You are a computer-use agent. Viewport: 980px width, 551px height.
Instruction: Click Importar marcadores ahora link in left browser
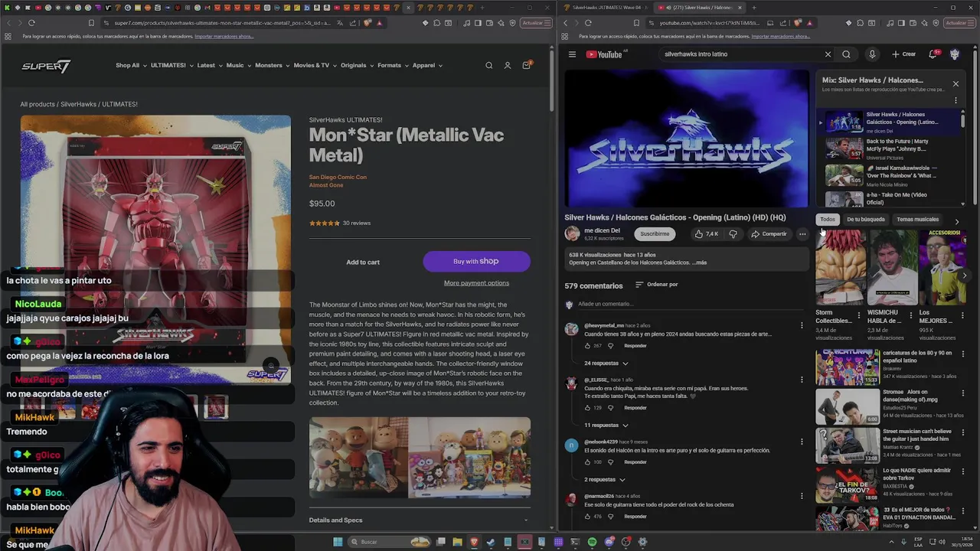pos(224,37)
